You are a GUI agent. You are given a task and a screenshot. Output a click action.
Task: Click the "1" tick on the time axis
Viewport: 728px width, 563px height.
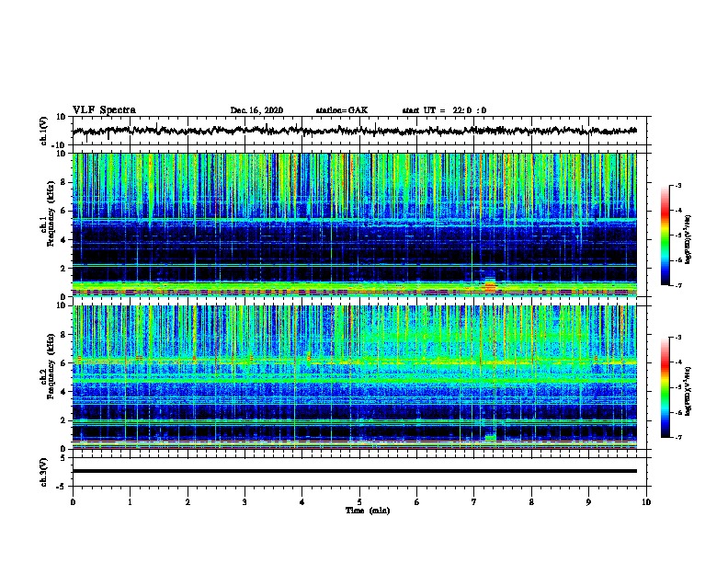130,502
